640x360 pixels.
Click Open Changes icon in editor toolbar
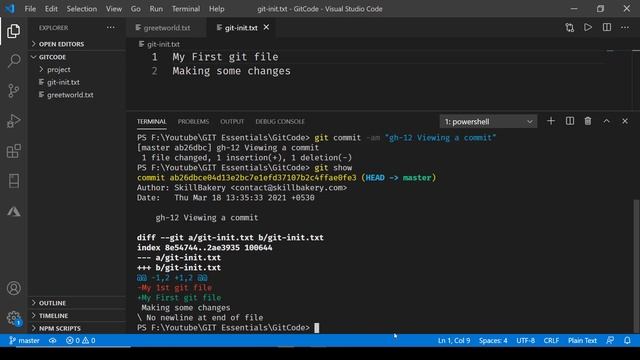569,28
